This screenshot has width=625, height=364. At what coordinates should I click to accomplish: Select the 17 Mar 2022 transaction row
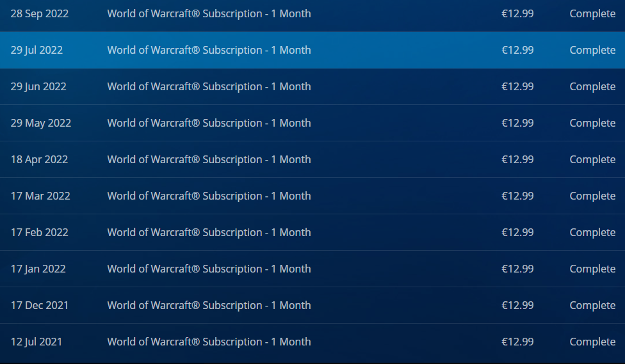[312, 196]
